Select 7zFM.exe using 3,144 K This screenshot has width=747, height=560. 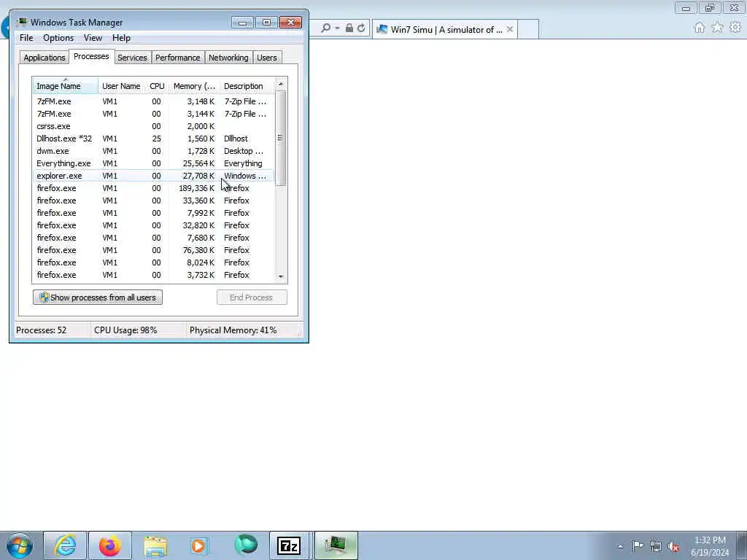click(x=153, y=114)
